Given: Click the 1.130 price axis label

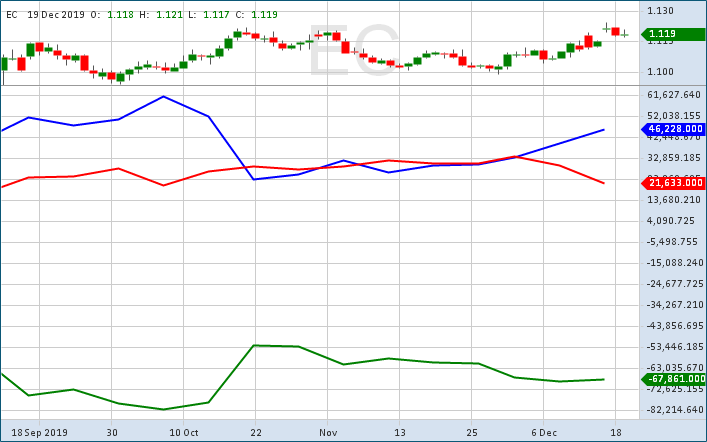Looking at the screenshot, I should pos(660,11).
